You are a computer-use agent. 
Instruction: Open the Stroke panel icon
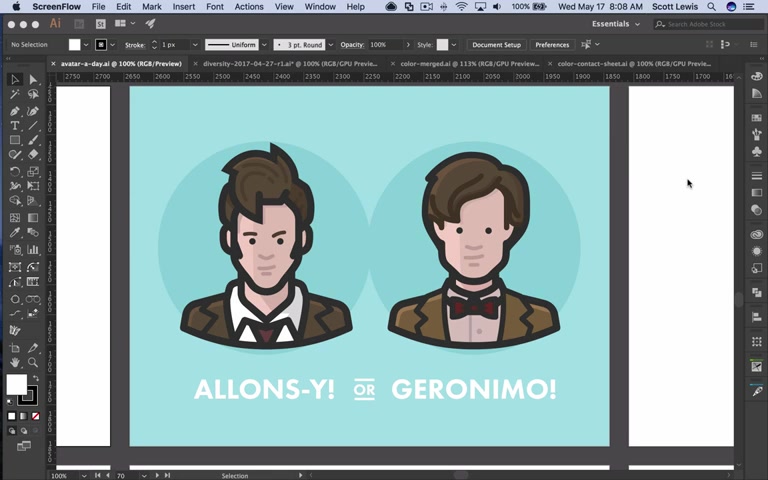[x=757, y=176]
